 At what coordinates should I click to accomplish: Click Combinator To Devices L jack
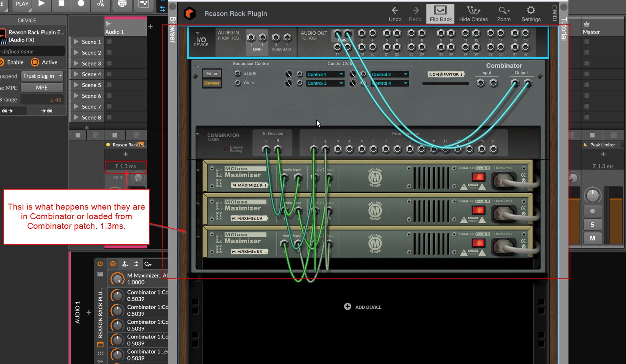(x=266, y=149)
